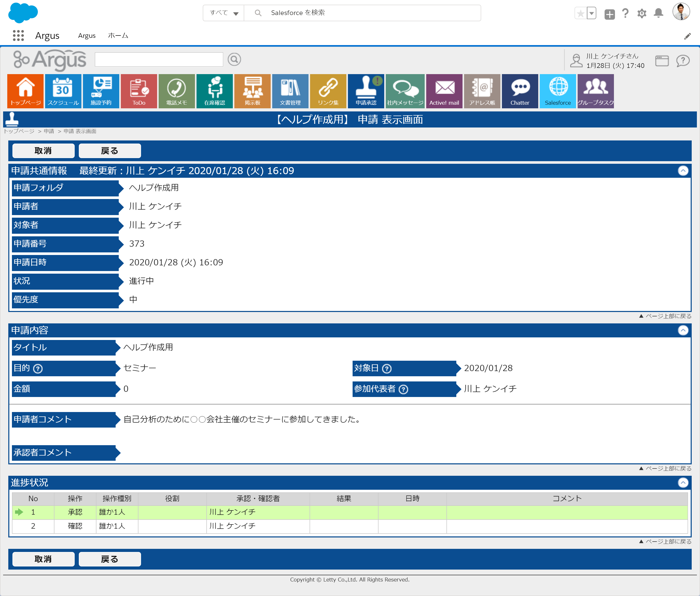
Task: Click the 目的 value セミナー
Action: (140, 368)
